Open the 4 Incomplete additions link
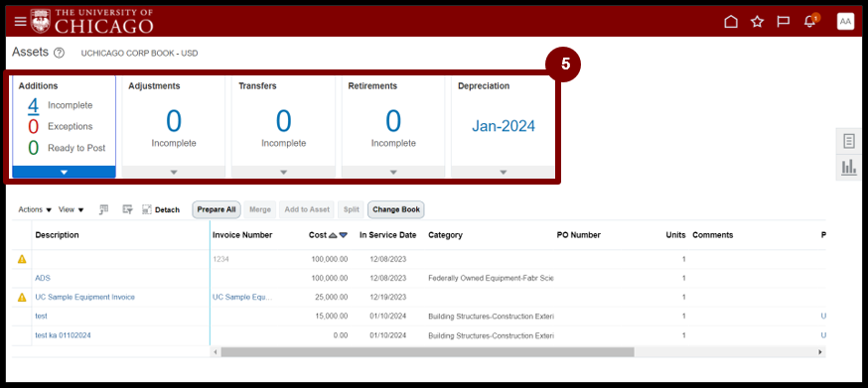The width and height of the screenshot is (868, 388). (x=33, y=105)
